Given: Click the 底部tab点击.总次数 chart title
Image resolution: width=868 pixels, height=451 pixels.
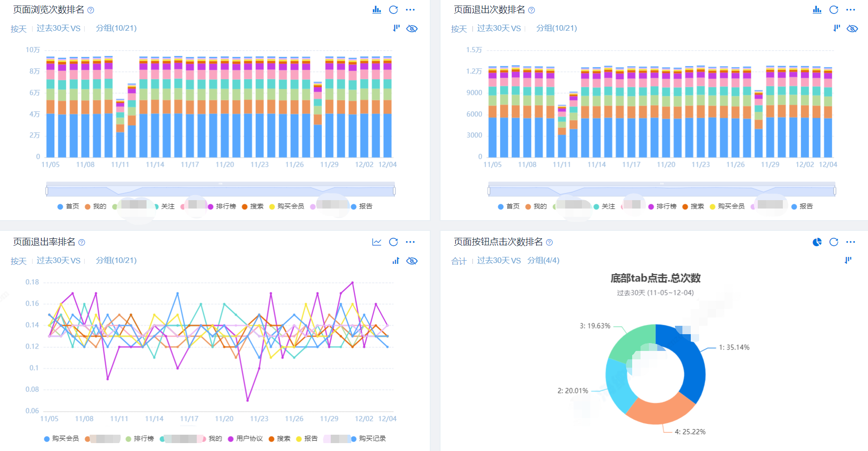Looking at the screenshot, I should coord(655,278).
